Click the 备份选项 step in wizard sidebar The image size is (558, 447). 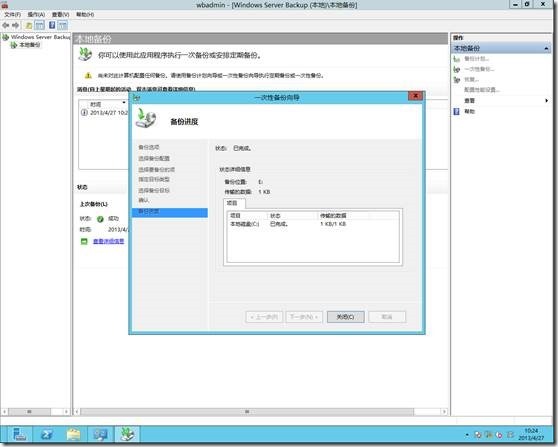pos(149,147)
